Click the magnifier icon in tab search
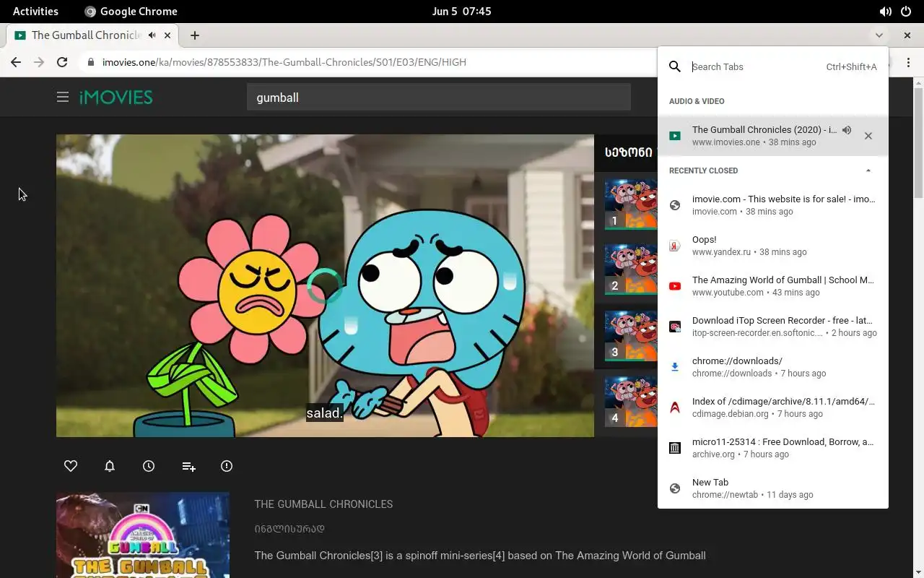The width and height of the screenshot is (924, 578). (x=675, y=66)
